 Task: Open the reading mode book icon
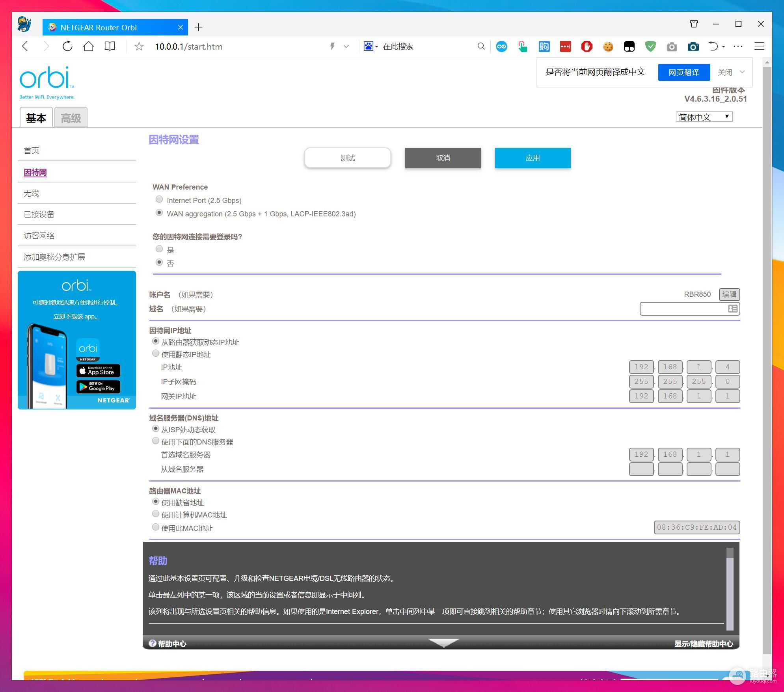click(x=110, y=47)
